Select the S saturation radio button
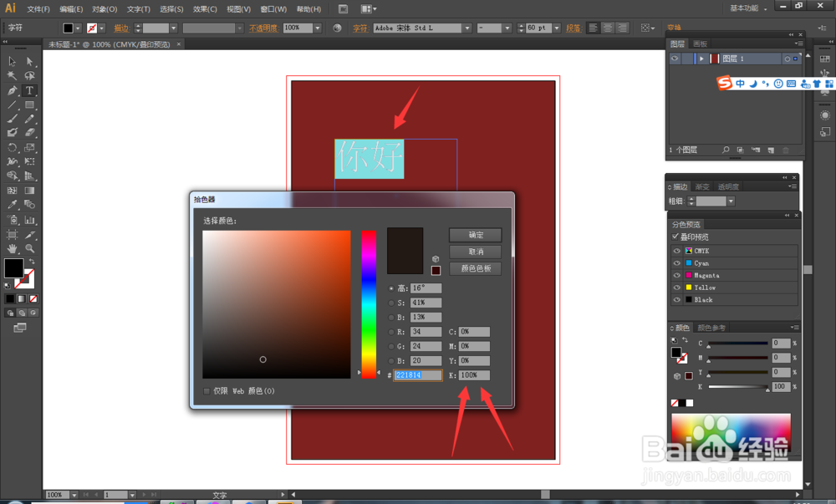This screenshot has width=836, height=504. (x=391, y=303)
